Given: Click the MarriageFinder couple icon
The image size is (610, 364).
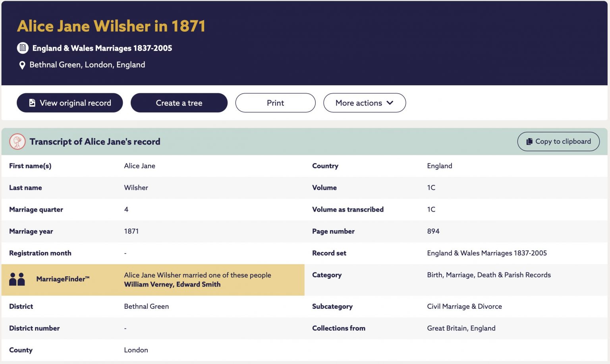Looking at the screenshot, I should click(x=17, y=279).
